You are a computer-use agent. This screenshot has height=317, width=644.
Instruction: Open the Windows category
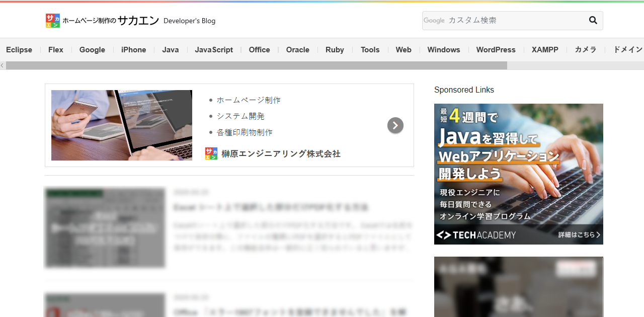(444, 50)
